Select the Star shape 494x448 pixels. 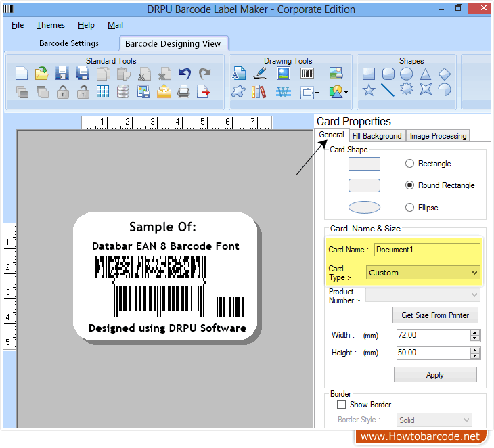click(369, 90)
